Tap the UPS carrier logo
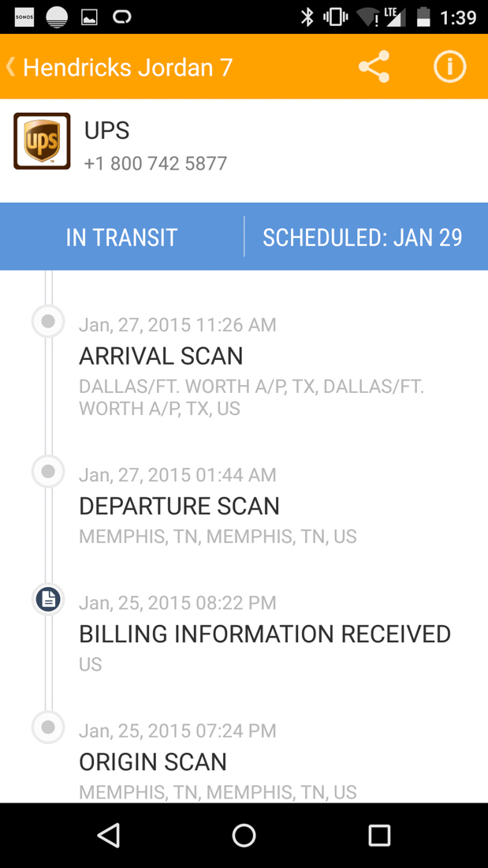 tap(42, 141)
